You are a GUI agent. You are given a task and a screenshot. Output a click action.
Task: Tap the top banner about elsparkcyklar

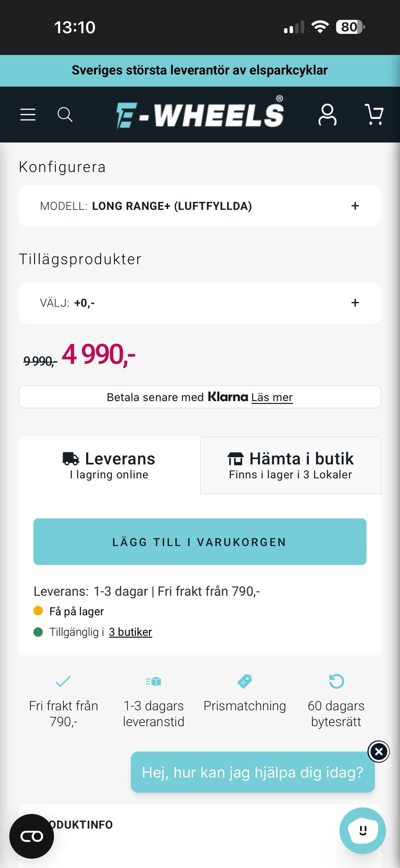tap(200, 70)
